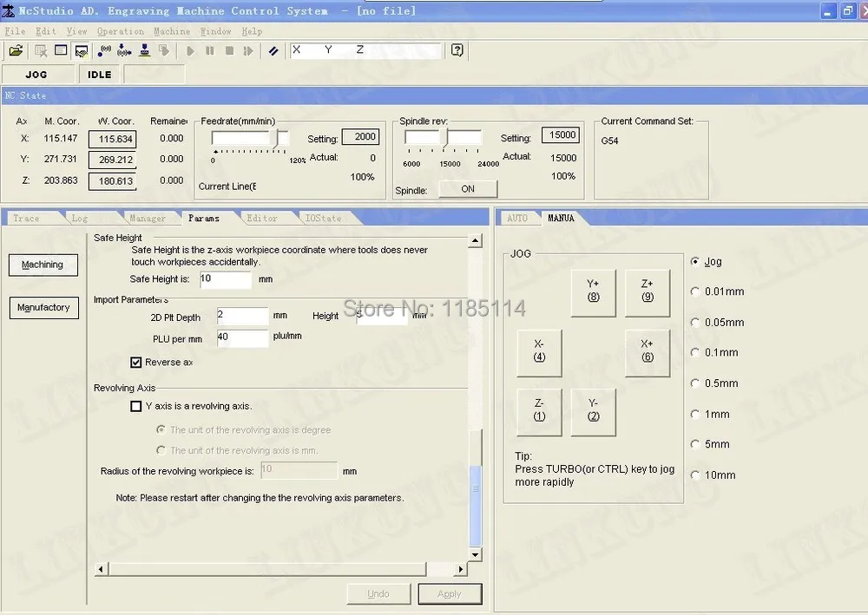Click the signal-dot origin toolbar icon
This screenshot has height=615, width=868.
[x=103, y=51]
